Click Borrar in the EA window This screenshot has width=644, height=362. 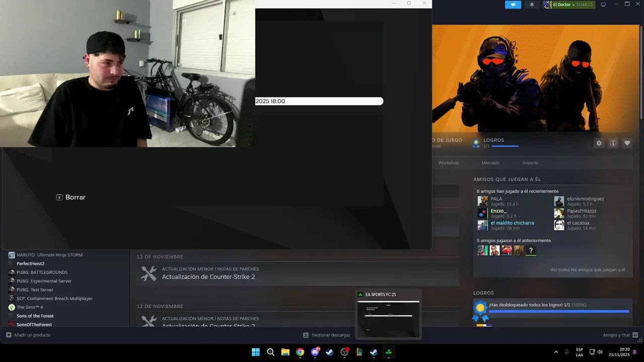point(75,198)
